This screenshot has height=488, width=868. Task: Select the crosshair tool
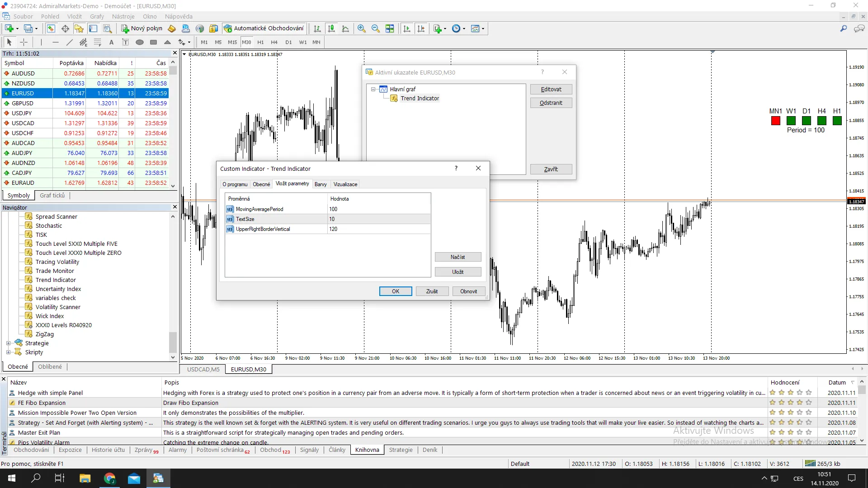[24, 42]
